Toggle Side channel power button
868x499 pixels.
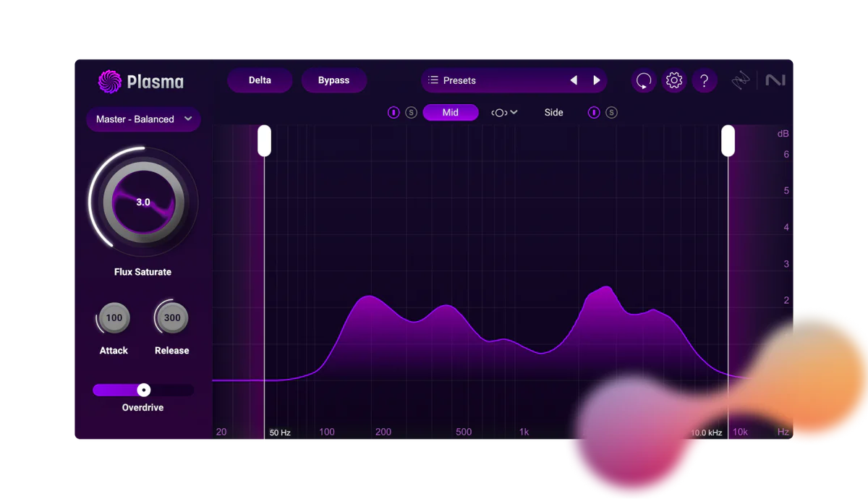594,113
